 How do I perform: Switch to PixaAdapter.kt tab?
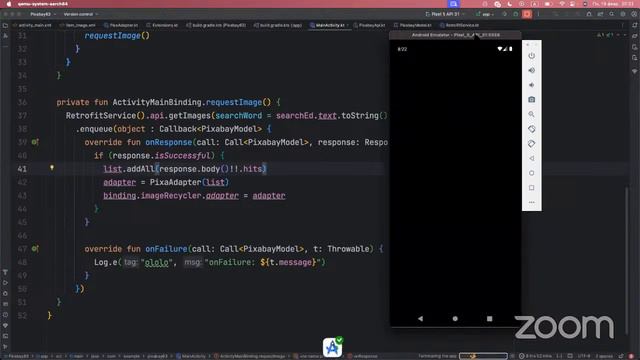[x=121, y=25]
